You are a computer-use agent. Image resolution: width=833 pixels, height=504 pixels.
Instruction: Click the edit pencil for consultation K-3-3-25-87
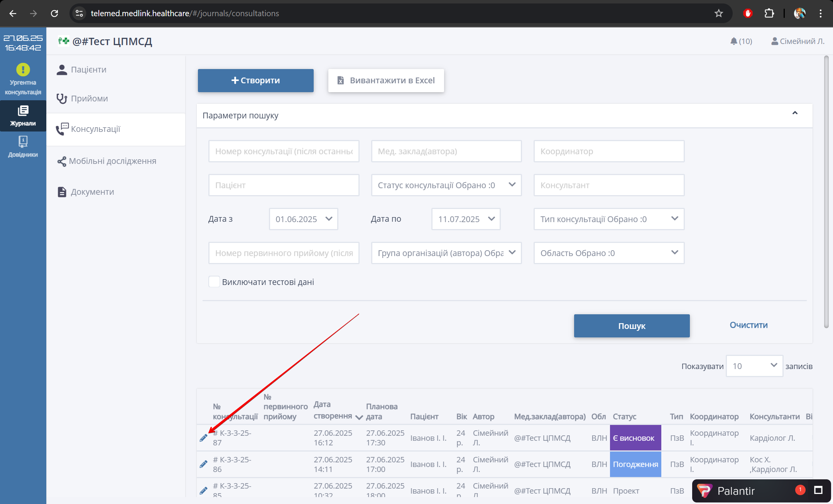(203, 438)
